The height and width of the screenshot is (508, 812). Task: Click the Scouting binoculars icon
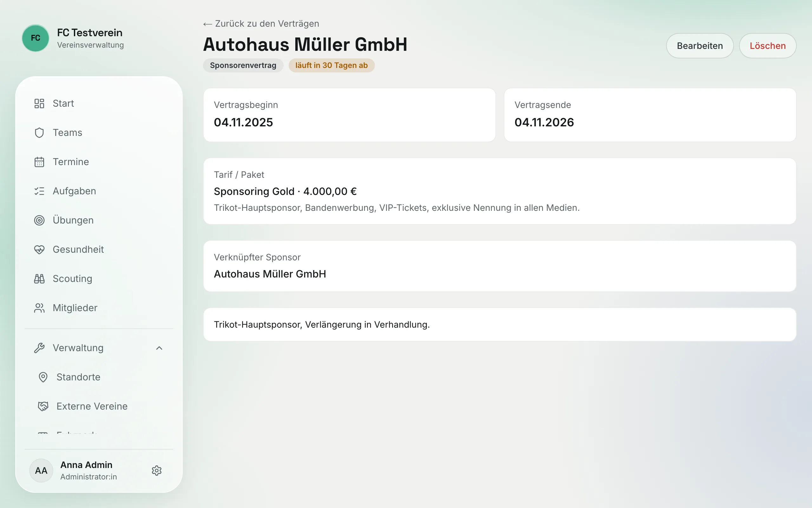click(39, 279)
